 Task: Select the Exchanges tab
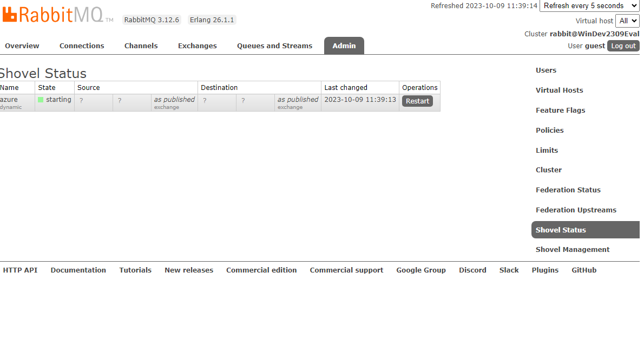click(197, 46)
